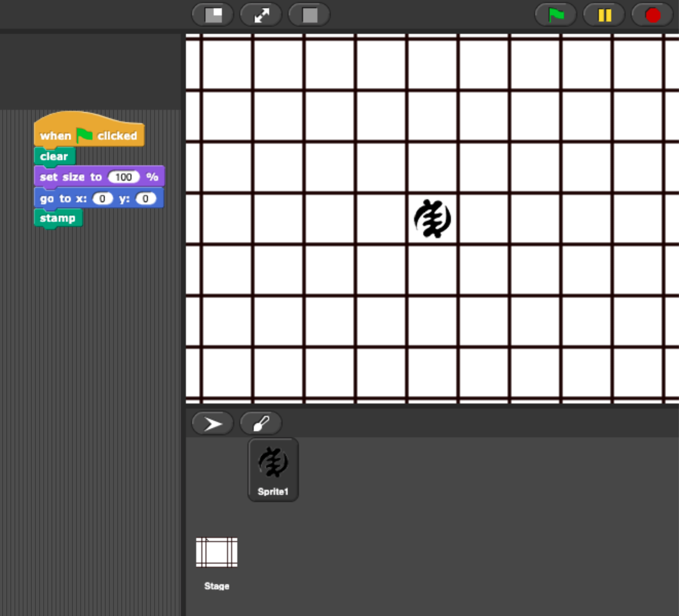Add a new turtle sprite
The image size is (679, 616).
[213, 423]
